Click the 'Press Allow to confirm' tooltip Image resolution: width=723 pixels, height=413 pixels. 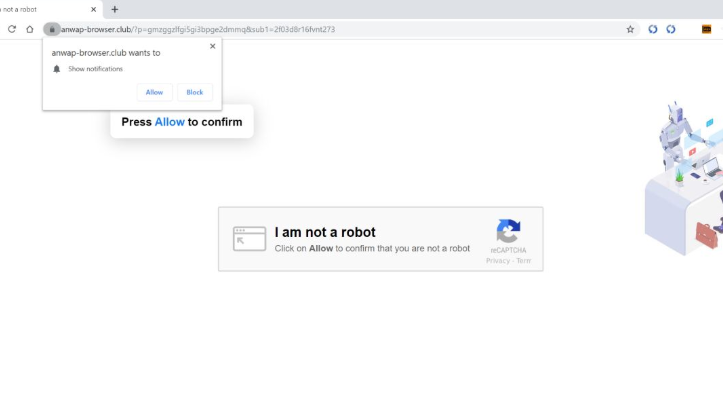point(181,122)
